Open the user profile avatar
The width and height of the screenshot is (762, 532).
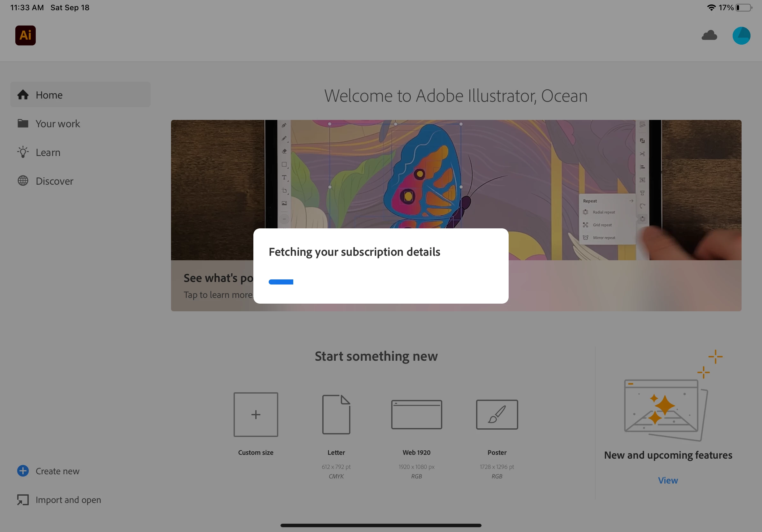741,35
